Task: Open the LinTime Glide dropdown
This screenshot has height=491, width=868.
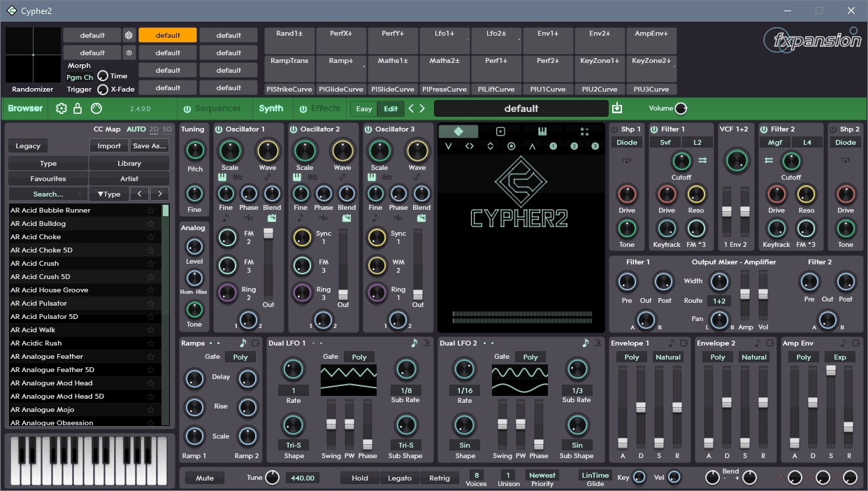Action: (x=595, y=475)
